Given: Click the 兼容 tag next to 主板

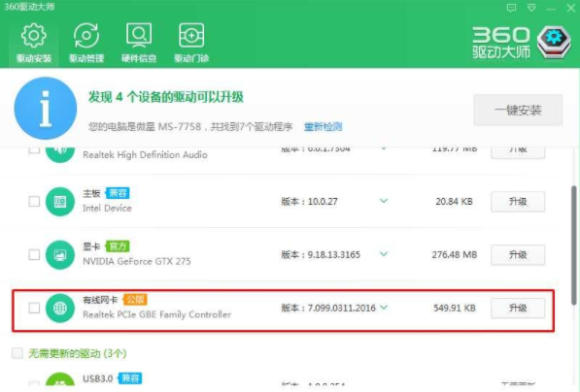Looking at the screenshot, I should pyautogui.click(x=118, y=193).
